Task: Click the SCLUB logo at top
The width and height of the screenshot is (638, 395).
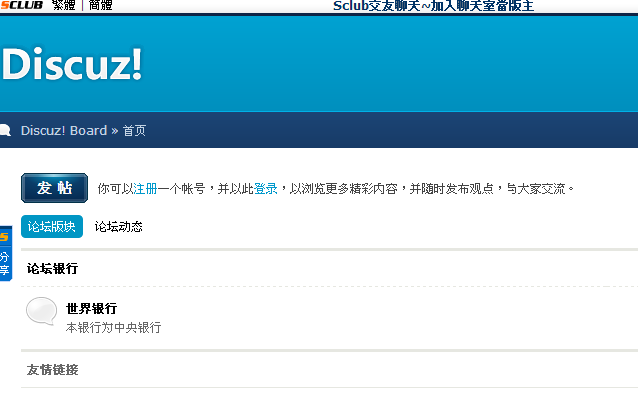Action: pos(22,5)
